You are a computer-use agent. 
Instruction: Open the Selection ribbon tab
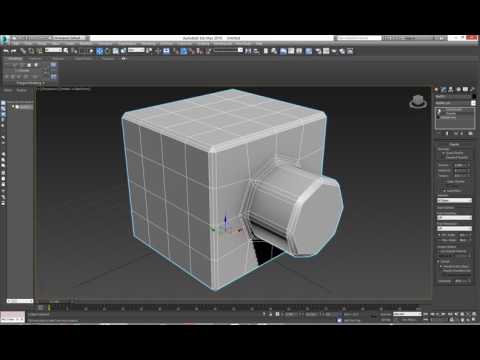pyautogui.click(x=58, y=59)
